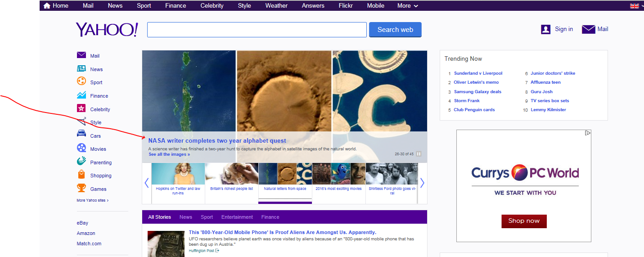Click trending topic Lemmy Kilmister

548,110
